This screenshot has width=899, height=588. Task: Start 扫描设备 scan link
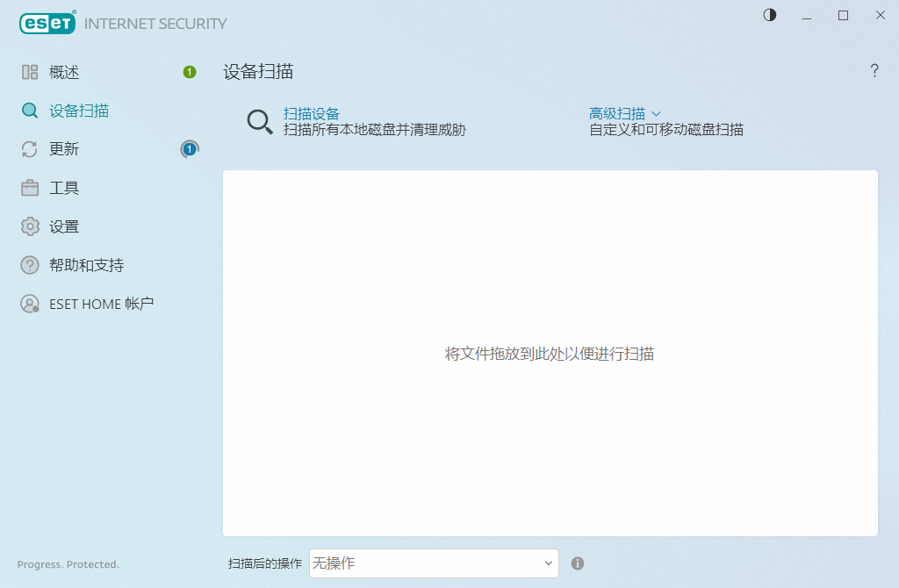pos(312,113)
